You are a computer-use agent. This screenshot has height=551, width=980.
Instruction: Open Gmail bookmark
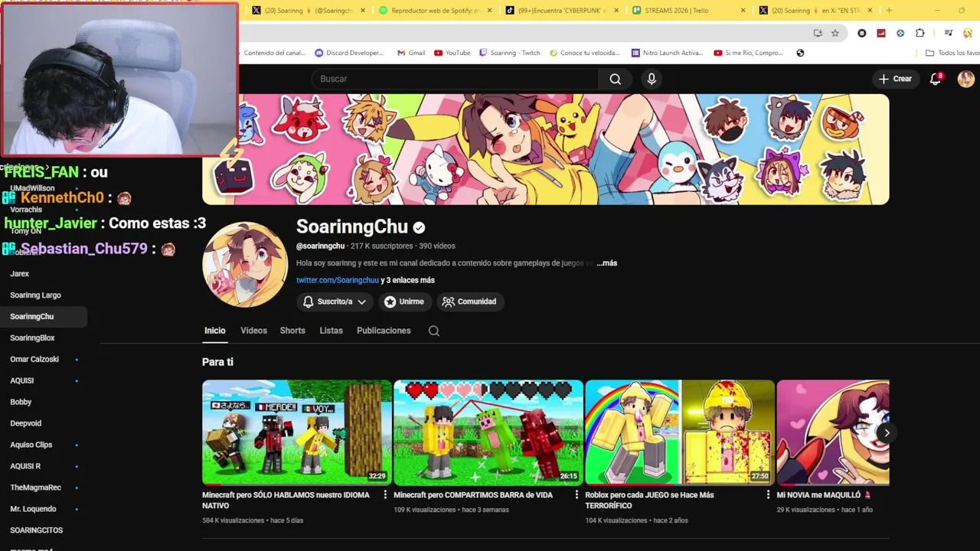click(x=411, y=53)
